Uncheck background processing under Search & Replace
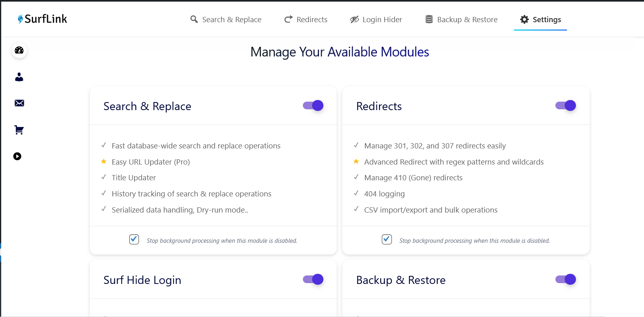The height and width of the screenshot is (317, 644). point(134,240)
